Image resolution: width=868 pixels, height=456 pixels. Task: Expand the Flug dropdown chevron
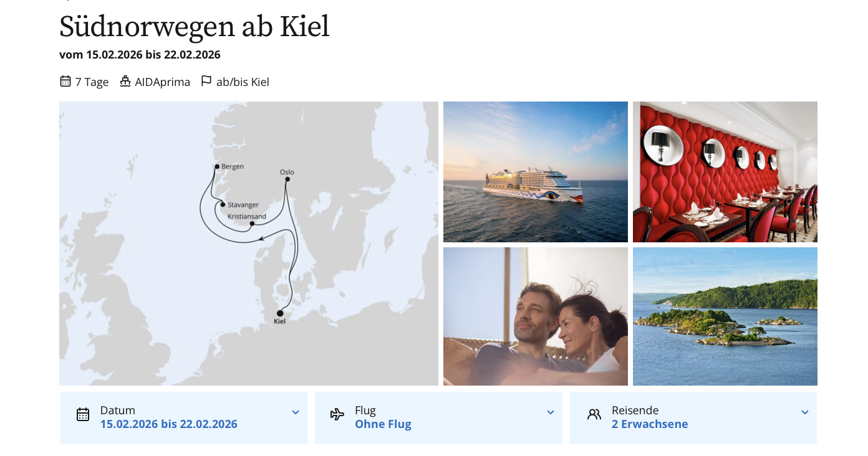pyautogui.click(x=551, y=412)
